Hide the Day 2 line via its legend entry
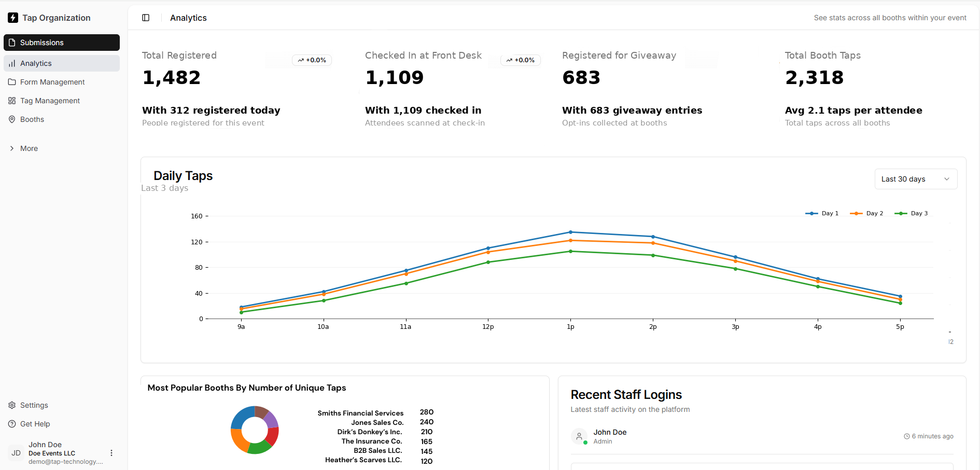Screen dimensions: 980x470 866,213
